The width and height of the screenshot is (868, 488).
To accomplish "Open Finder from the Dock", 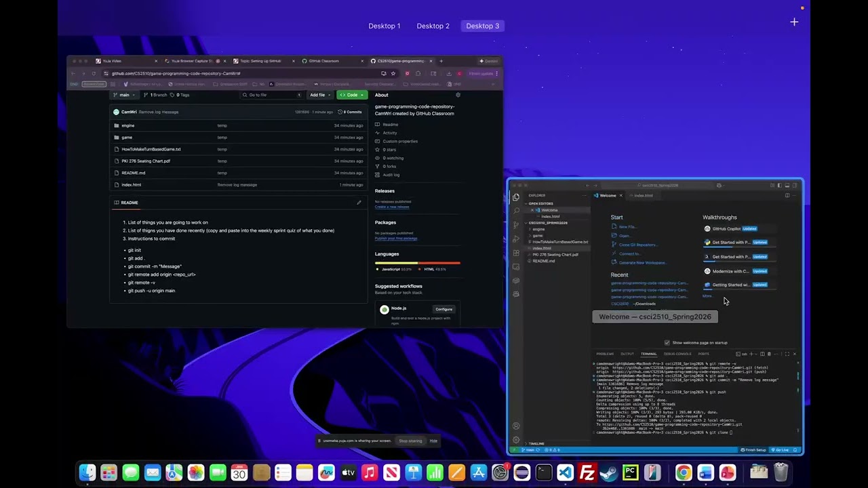I will click(x=87, y=472).
